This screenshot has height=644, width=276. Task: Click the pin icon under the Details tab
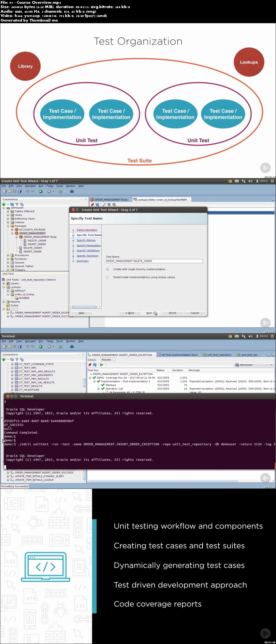click(90, 365)
